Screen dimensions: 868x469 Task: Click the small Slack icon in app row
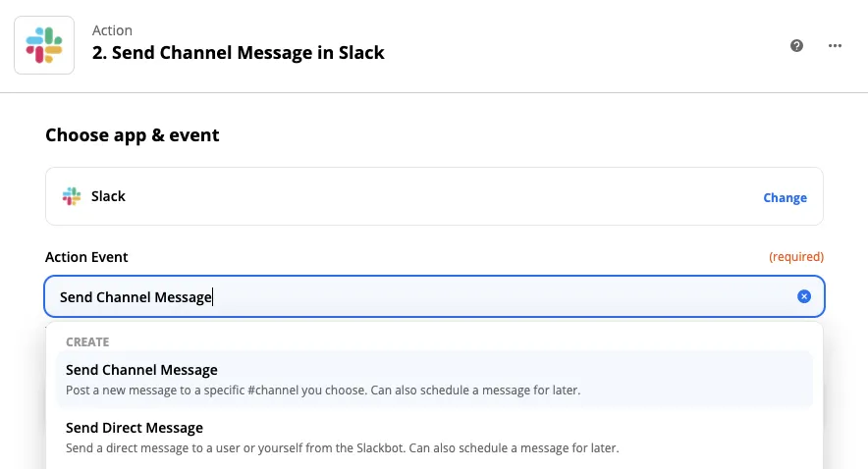click(72, 196)
